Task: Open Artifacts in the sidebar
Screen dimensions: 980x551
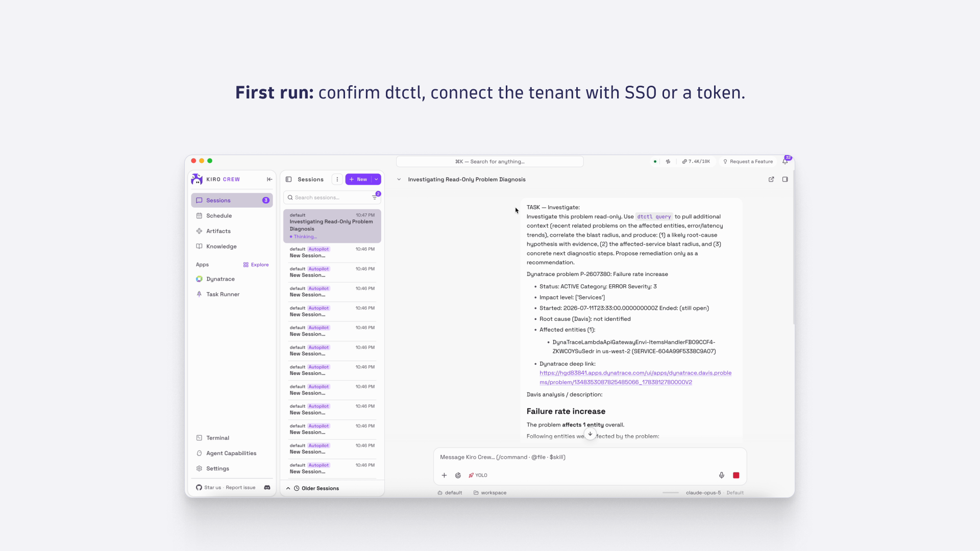Action: [x=232, y=231]
